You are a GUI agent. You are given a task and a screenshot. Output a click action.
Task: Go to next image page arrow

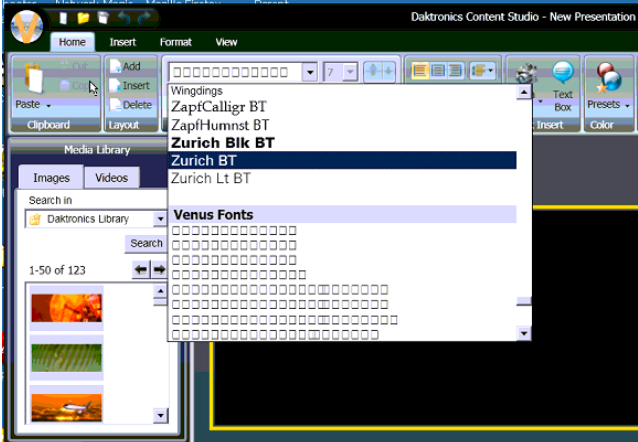pos(158,270)
